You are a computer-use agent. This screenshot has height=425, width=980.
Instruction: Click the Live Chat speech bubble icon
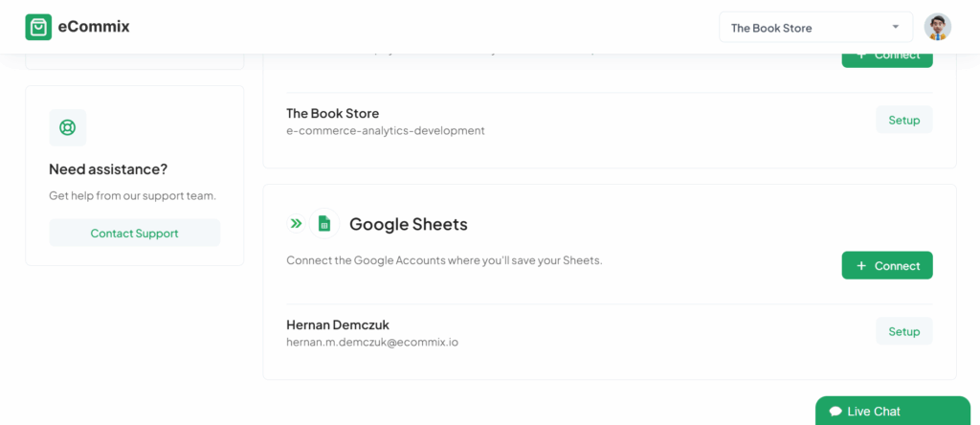coord(835,412)
